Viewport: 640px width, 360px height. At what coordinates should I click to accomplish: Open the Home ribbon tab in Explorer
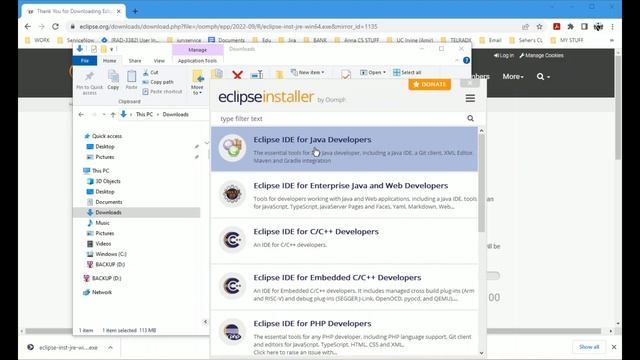point(109,60)
